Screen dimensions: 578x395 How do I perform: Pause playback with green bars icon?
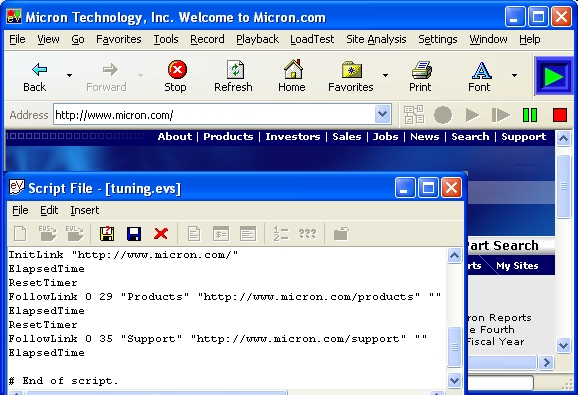click(x=530, y=115)
